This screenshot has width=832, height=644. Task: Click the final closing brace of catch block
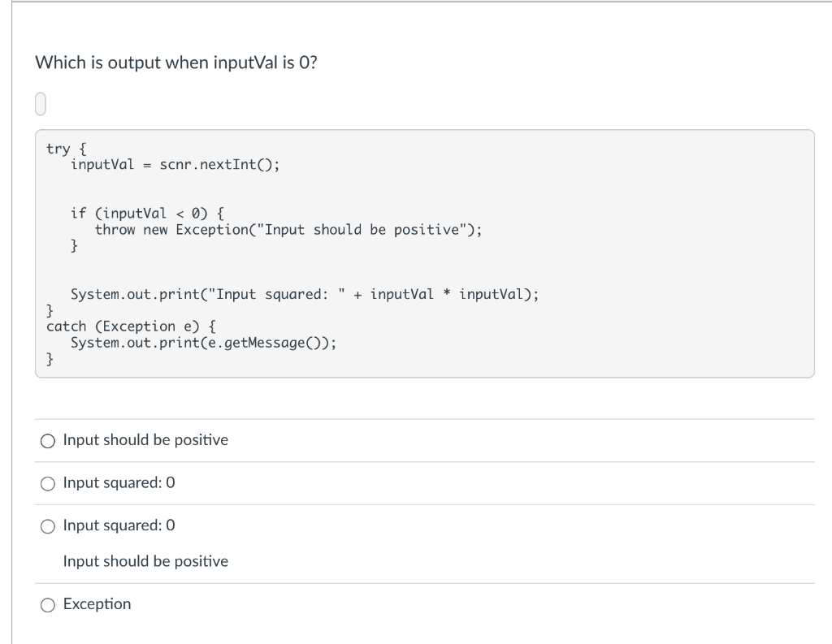click(x=50, y=359)
